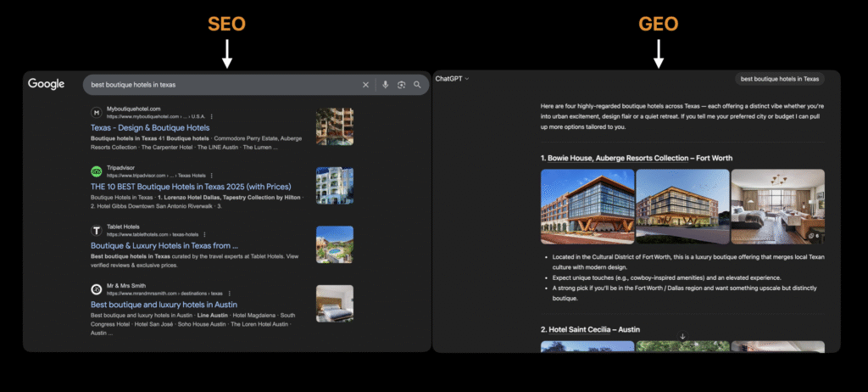868x392 pixels.
Task: Click the www.tripadvisor.com URL breadcrumb
Action: (154, 176)
